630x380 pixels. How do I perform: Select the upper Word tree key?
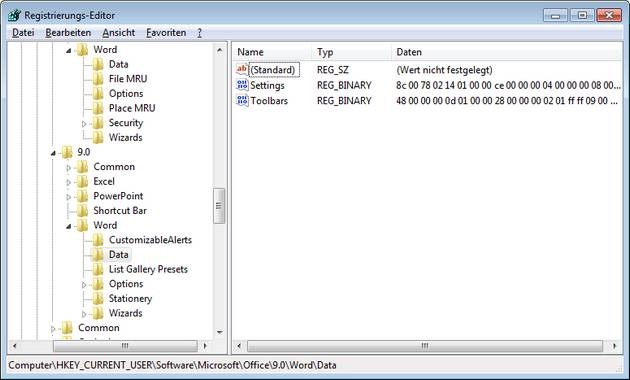tap(105, 49)
